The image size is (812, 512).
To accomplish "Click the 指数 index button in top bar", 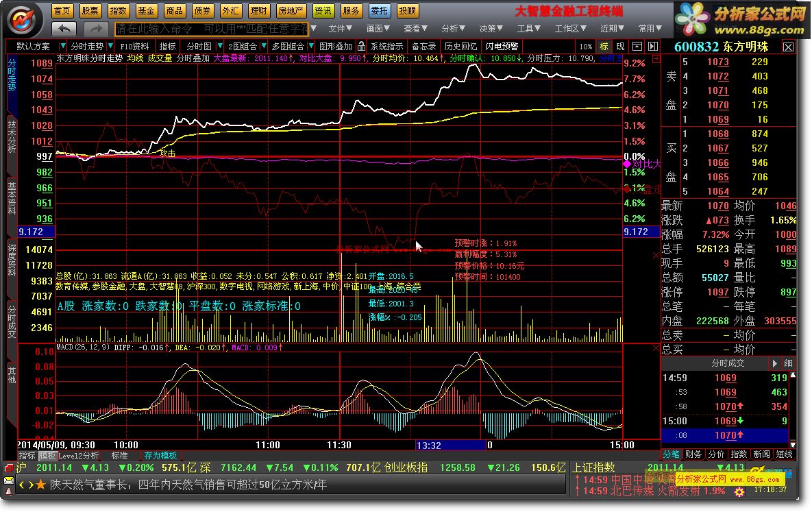I will click(x=118, y=10).
